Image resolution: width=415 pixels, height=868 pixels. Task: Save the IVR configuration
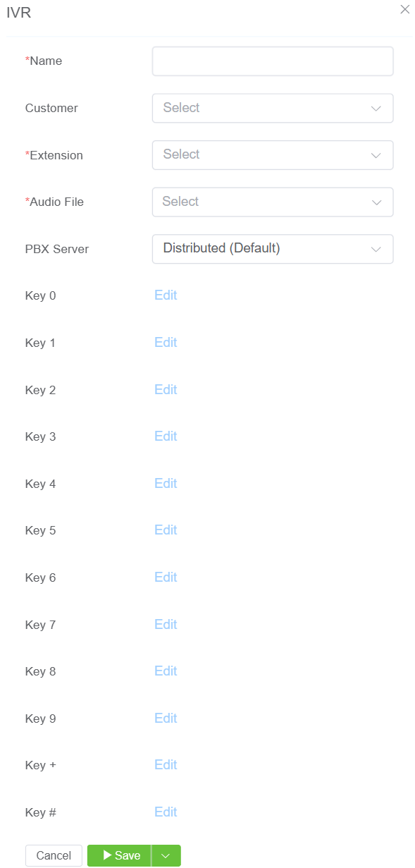click(x=119, y=855)
